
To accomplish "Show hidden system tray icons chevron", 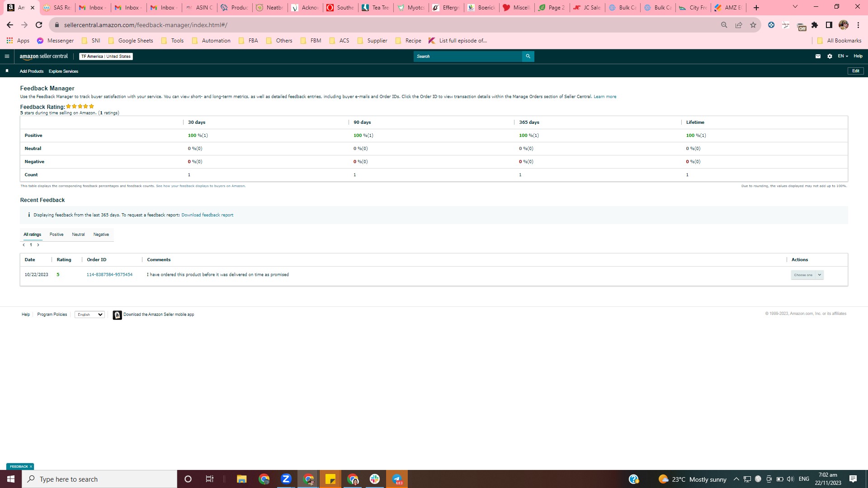I will pyautogui.click(x=736, y=479).
